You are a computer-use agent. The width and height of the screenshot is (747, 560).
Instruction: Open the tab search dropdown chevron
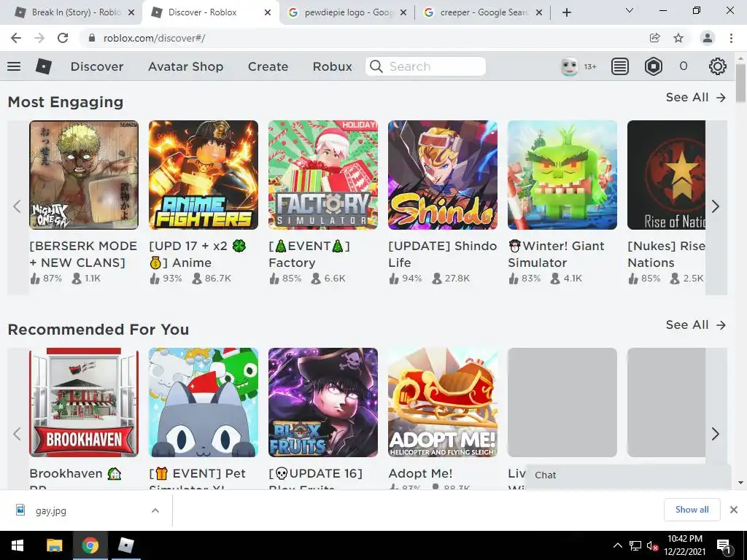coord(630,10)
